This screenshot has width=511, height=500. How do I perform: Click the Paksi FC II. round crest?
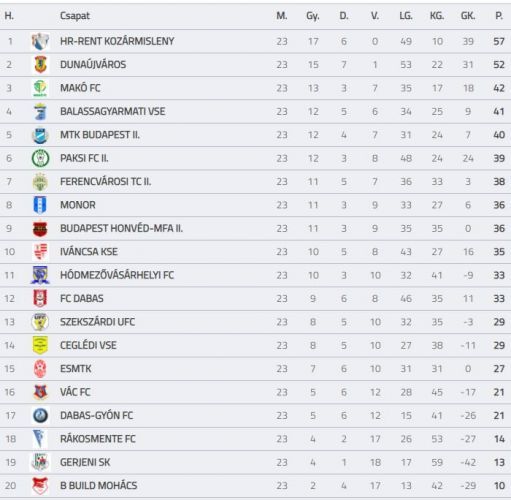click(40, 158)
